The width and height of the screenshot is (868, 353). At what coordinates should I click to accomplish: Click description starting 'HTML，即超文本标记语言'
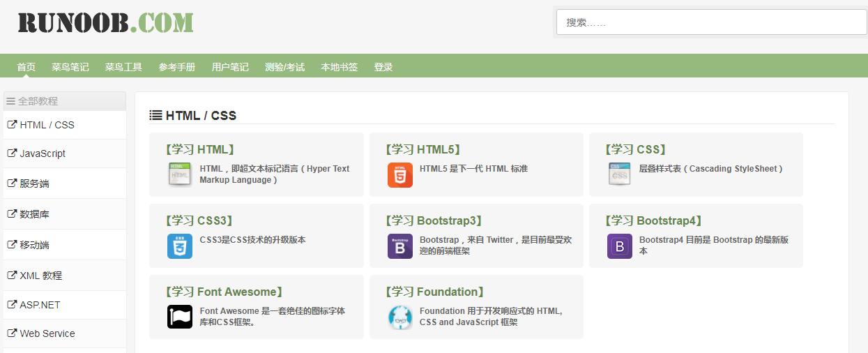coord(275,174)
